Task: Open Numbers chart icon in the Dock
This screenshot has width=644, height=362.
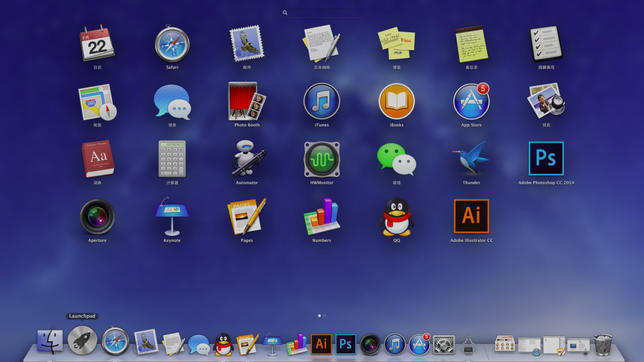Action: (x=297, y=344)
